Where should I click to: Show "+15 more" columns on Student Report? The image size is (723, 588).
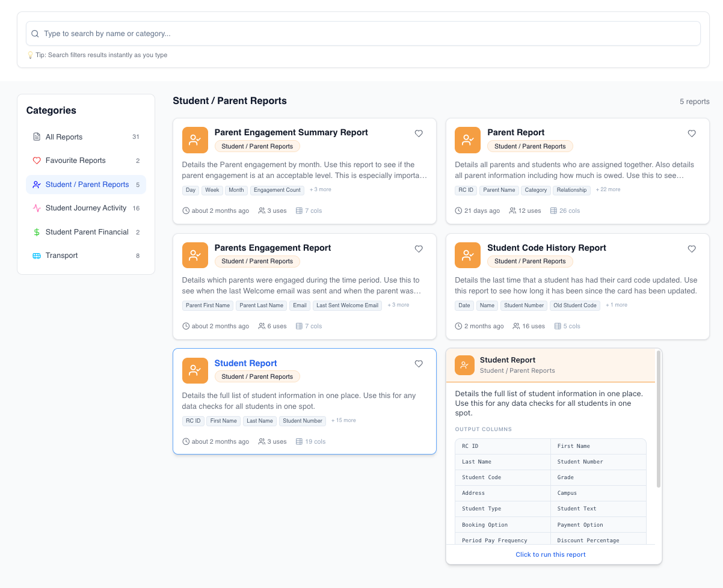coord(343,420)
